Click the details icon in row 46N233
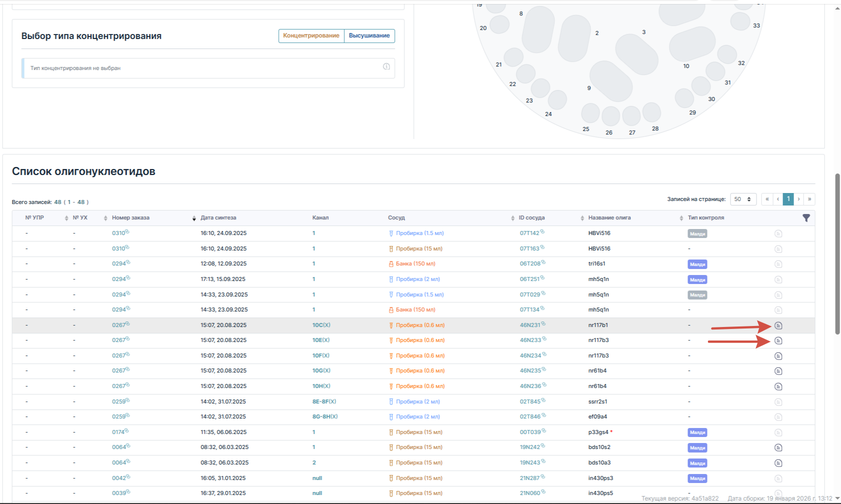Image resolution: width=841 pixels, height=504 pixels. click(778, 340)
